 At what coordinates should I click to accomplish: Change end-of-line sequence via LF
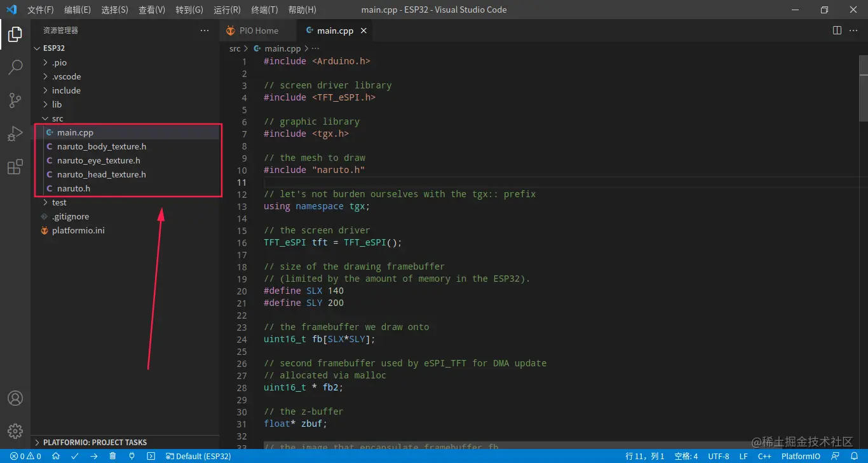coord(743,456)
